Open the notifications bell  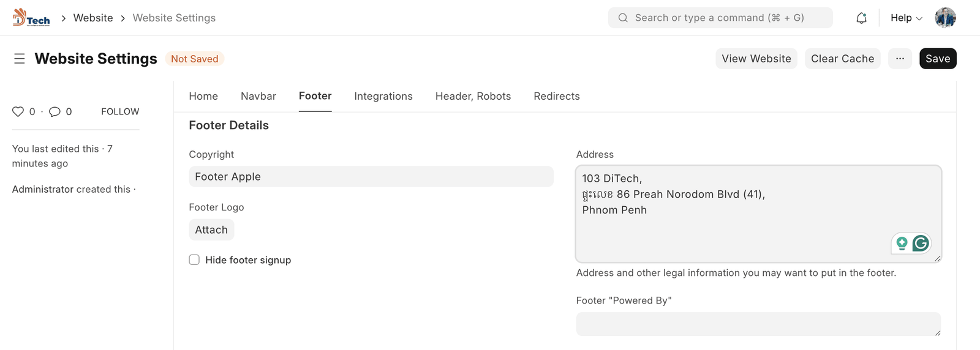[x=861, y=18]
